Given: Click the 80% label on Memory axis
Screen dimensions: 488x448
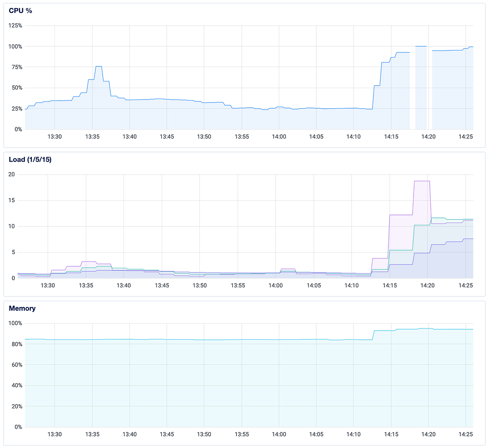Looking at the screenshot, I should point(17,344).
